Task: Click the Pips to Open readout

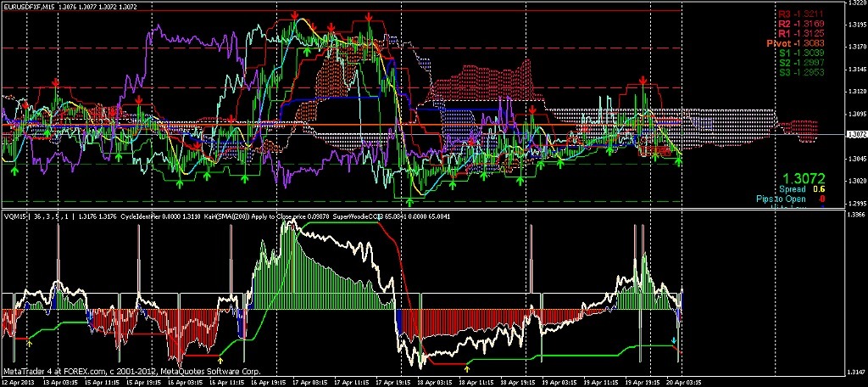Action: [791, 199]
